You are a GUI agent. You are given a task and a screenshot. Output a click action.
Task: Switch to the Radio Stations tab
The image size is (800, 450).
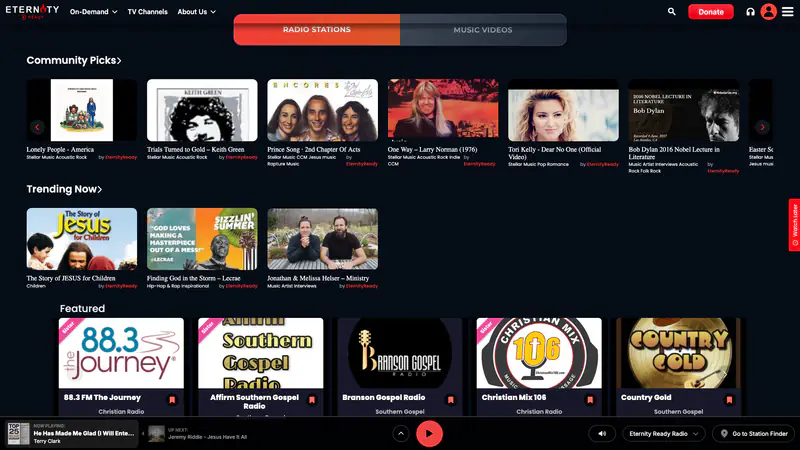click(317, 30)
